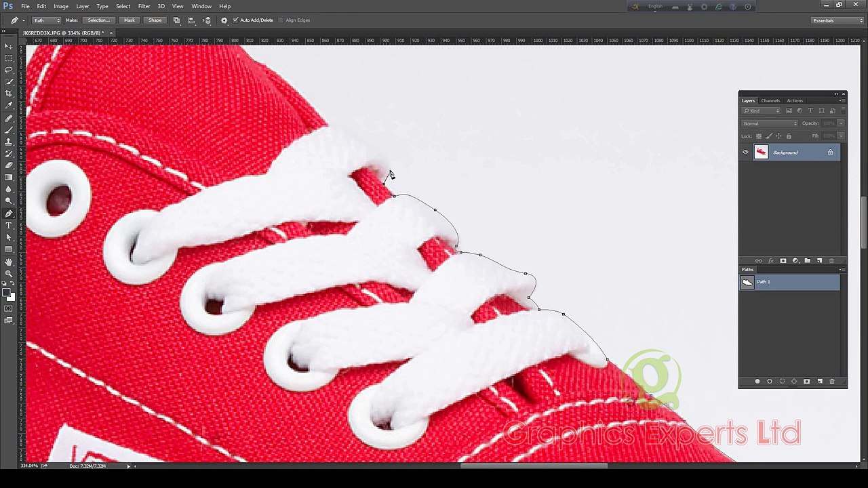Add layer mask in Layers panel
The height and width of the screenshot is (488, 868).
[x=783, y=260]
